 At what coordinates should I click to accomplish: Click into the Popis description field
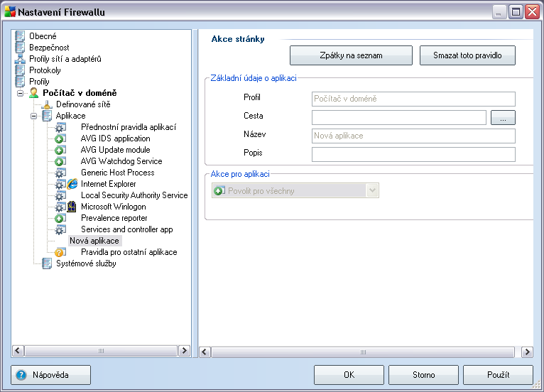(413, 154)
